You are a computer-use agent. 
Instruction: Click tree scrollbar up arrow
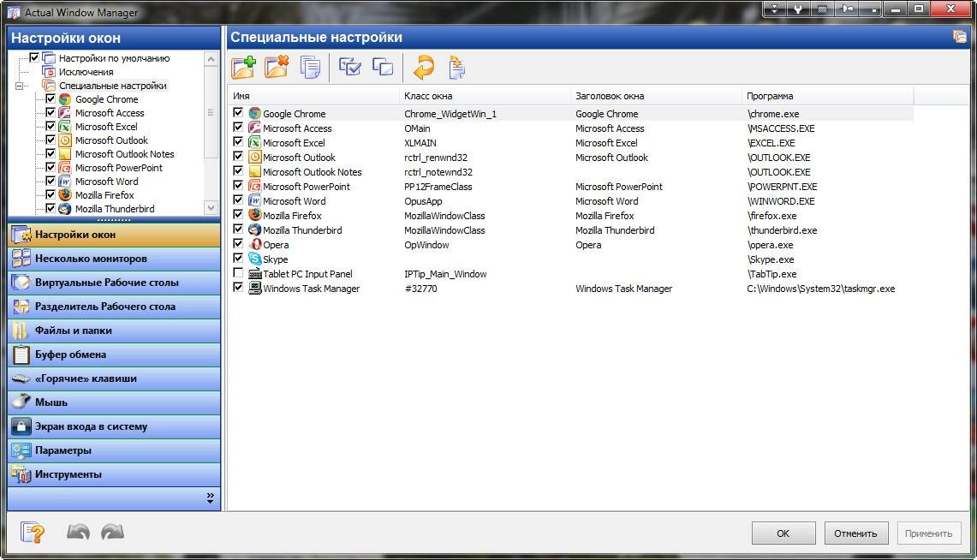[x=211, y=59]
